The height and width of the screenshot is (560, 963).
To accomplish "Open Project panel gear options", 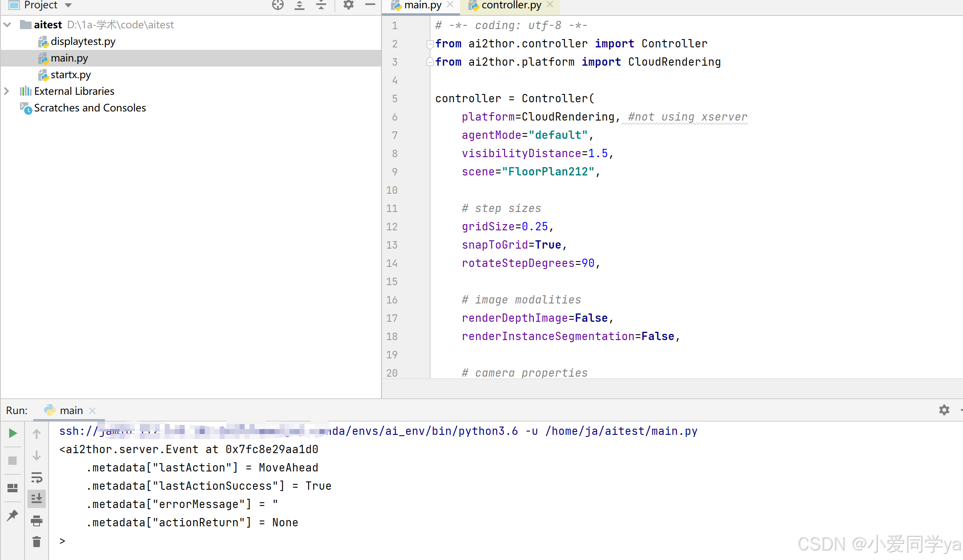I will (x=348, y=5).
